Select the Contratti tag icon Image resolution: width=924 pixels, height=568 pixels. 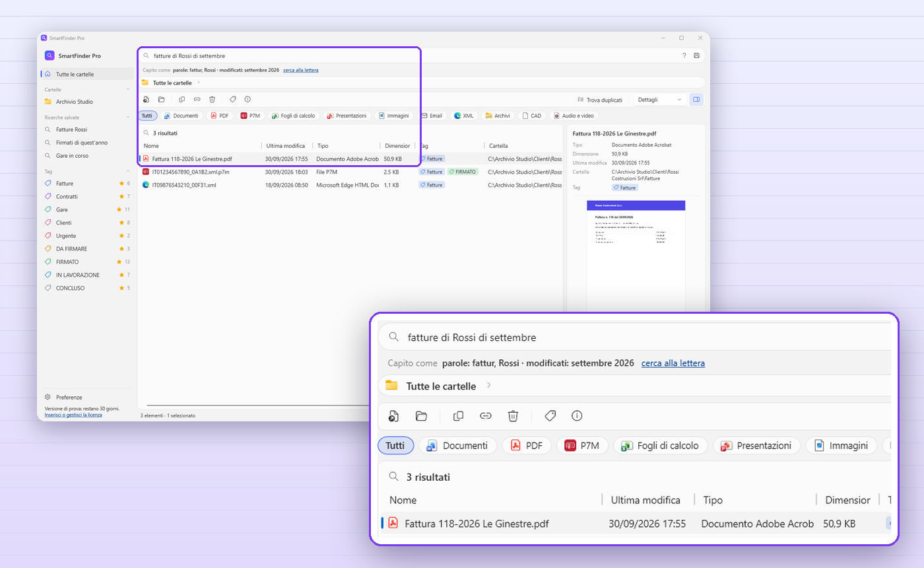coord(48,196)
